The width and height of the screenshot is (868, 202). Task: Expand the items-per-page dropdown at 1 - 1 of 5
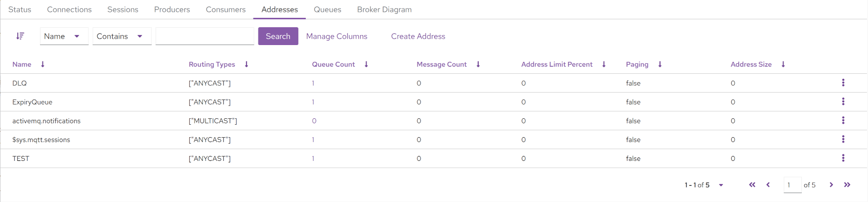[721, 185]
